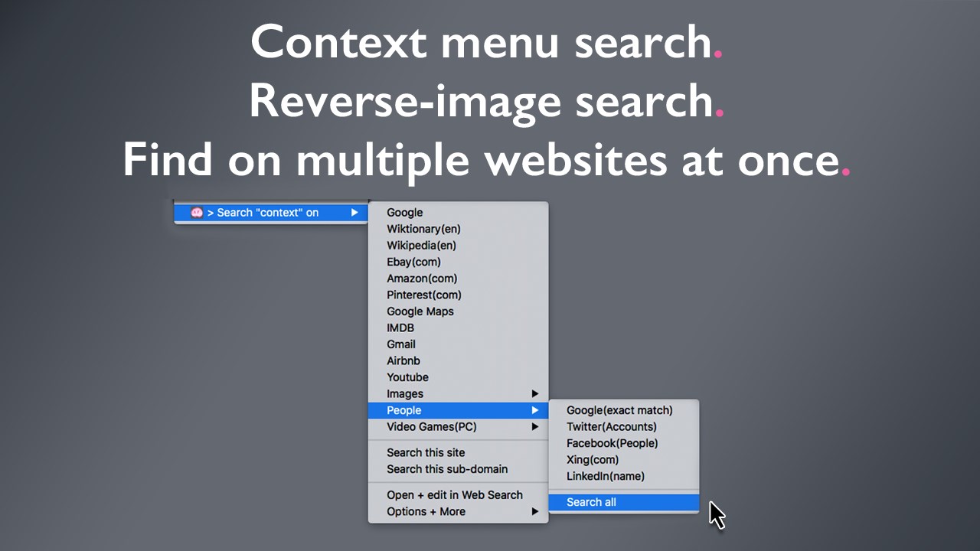Pick Xing(com) from People submenu
980x551 pixels.
pos(624,460)
